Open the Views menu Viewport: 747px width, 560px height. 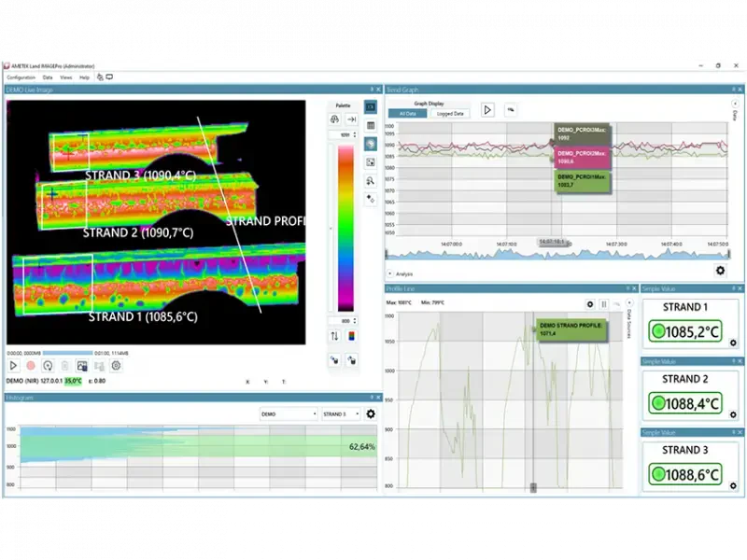tap(65, 77)
